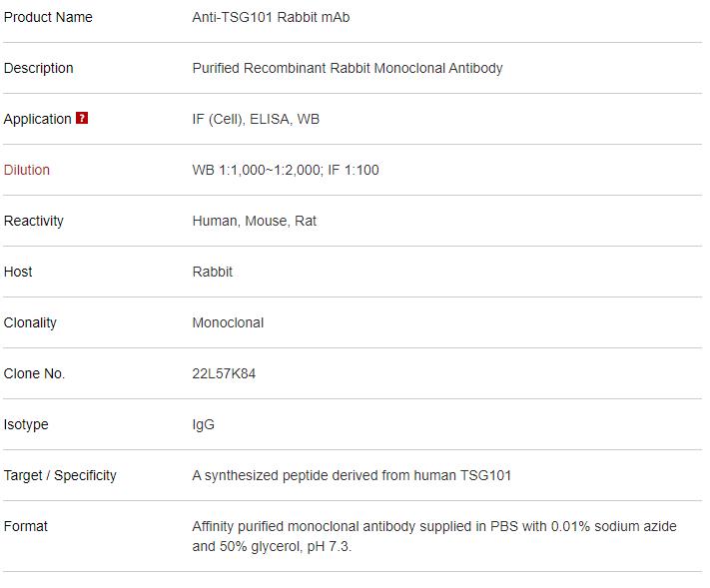The width and height of the screenshot is (710, 588).
Task: Click the Human, Mouse, Rat value
Action: point(254,221)
